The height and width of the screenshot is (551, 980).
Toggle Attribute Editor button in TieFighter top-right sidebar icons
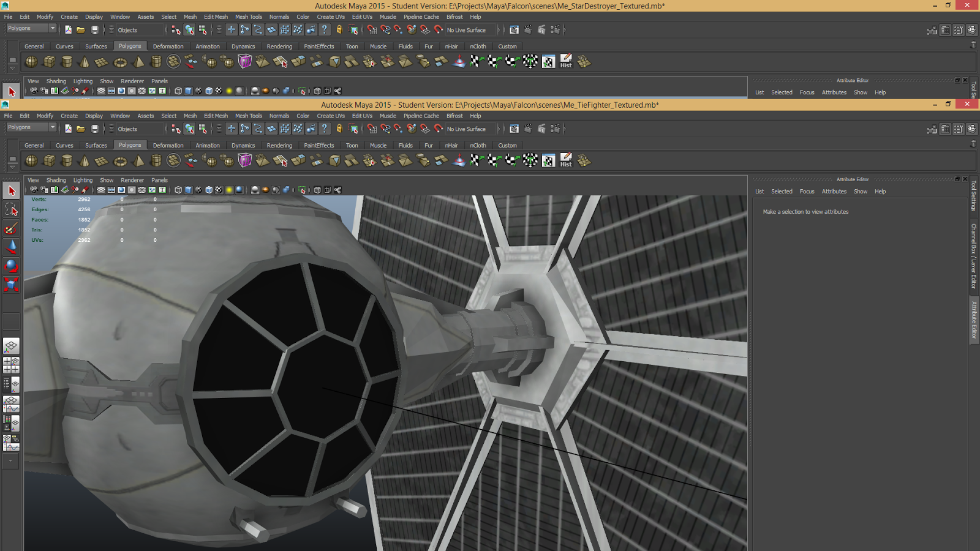(946, 129)
